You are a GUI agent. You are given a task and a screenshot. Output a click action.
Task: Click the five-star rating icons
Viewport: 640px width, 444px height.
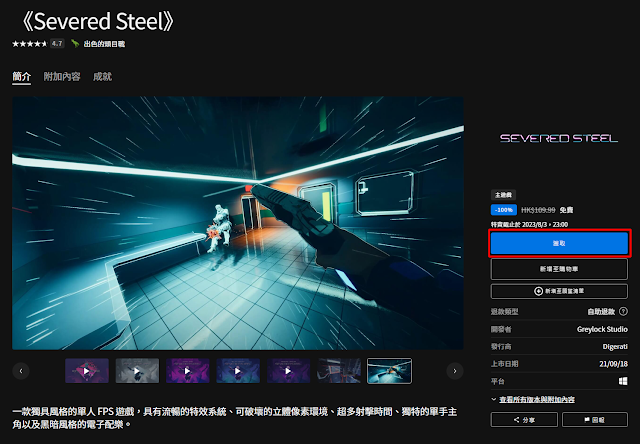click(x=30, y=44)
